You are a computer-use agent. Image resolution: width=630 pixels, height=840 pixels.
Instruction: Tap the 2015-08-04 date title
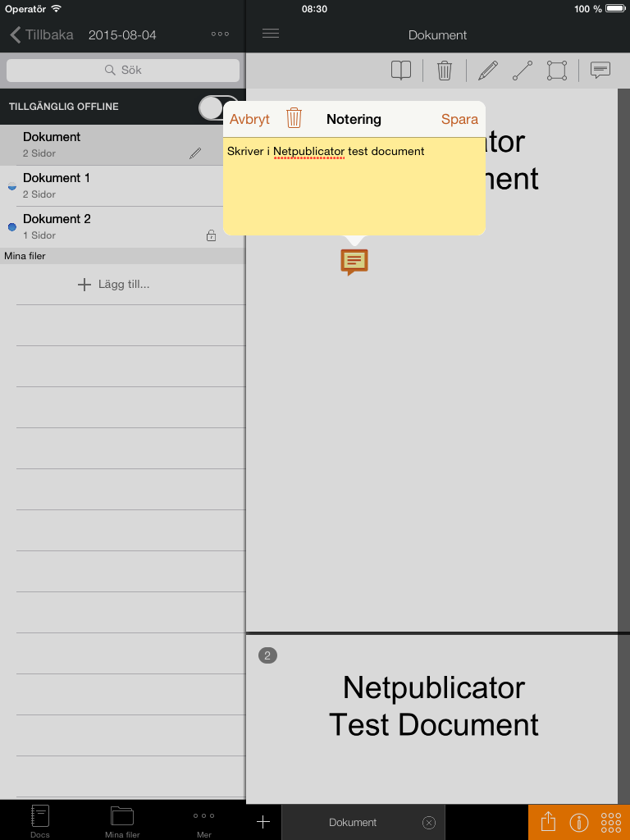(122, 35)
